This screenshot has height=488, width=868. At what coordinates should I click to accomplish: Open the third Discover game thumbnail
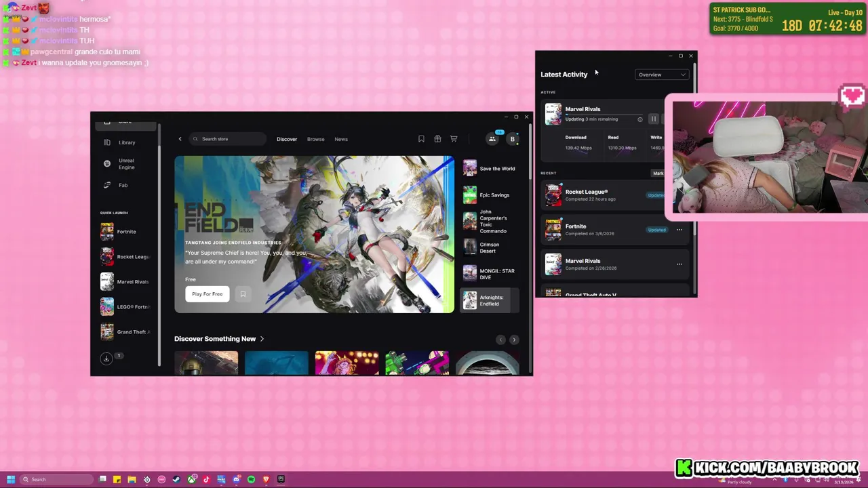pos(347,363)
